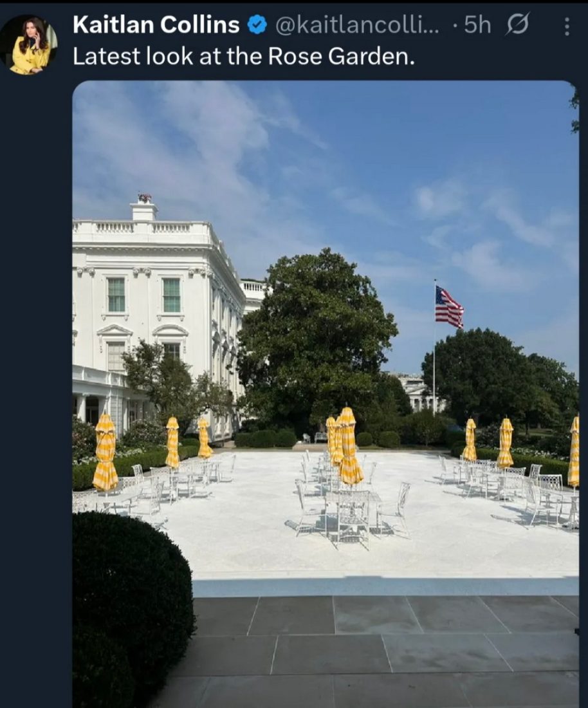Click the blue verified checkmark badge

pyautogui.click(x=257, y=25)
